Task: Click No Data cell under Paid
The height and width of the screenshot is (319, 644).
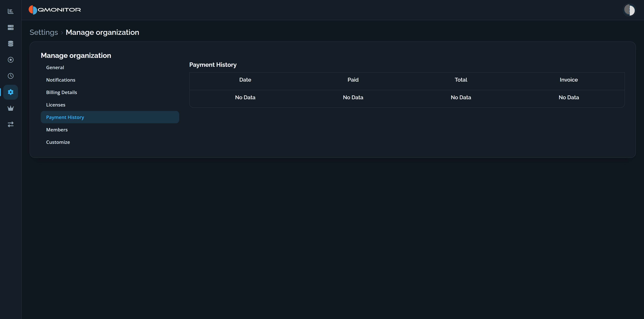Action: (x=353, y=97)
